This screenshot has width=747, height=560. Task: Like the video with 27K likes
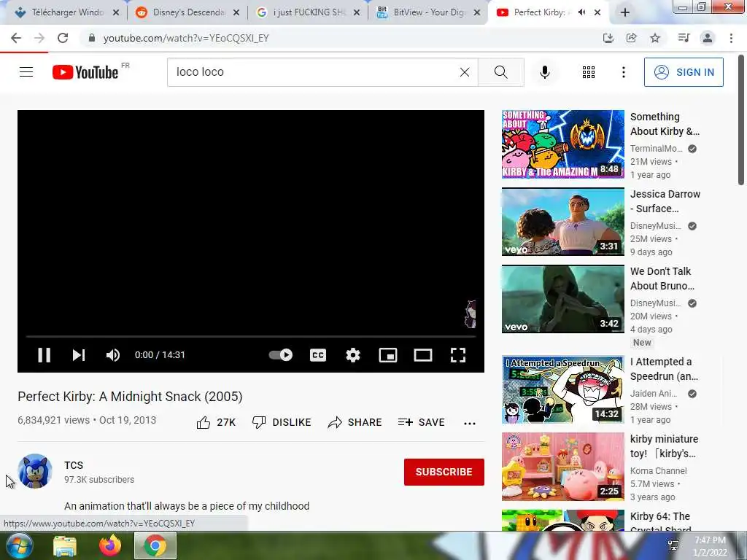pos(216,422)
